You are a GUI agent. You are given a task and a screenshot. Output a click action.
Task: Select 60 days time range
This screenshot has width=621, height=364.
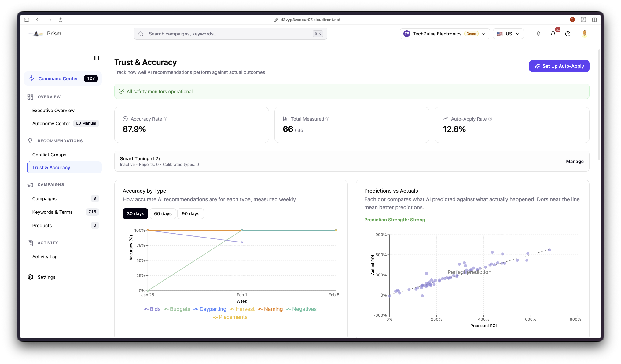click(x=163, y=213)
